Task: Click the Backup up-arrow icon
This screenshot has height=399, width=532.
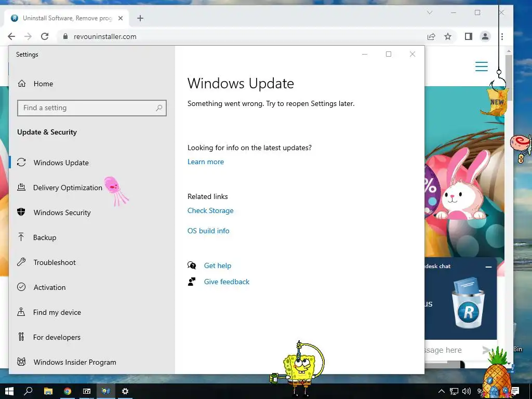Action: click(x=21, y=237)
